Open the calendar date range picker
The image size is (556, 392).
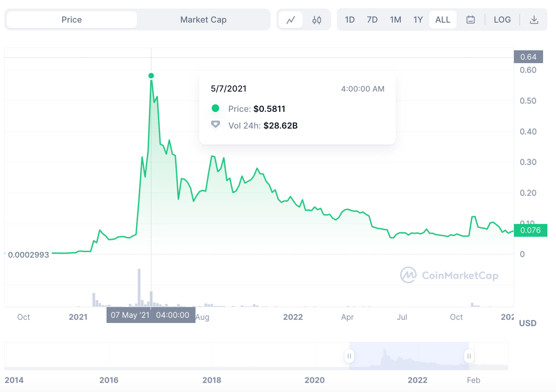tap(471, 19)
